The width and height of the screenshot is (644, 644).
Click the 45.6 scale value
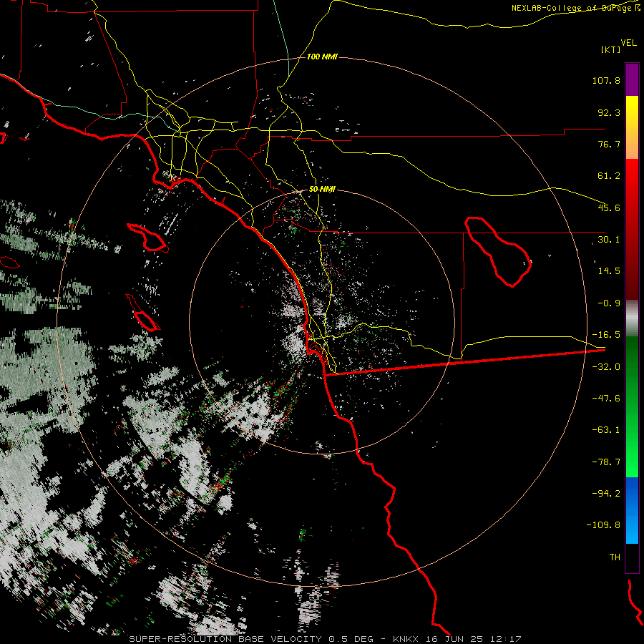point(609,208)
